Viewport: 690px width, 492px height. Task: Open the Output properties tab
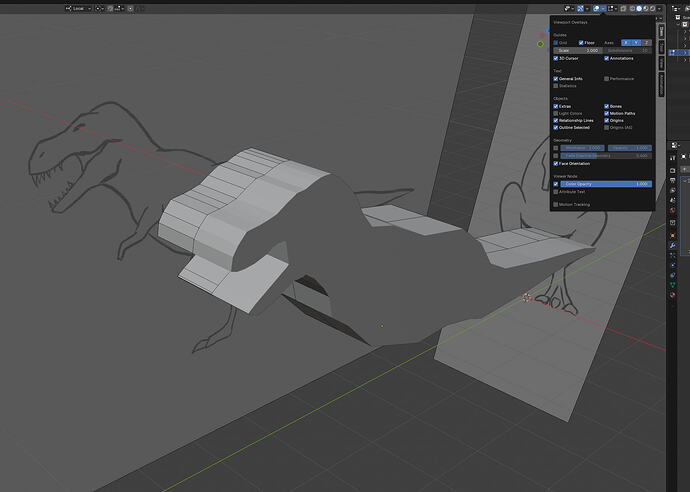point(672,180)
